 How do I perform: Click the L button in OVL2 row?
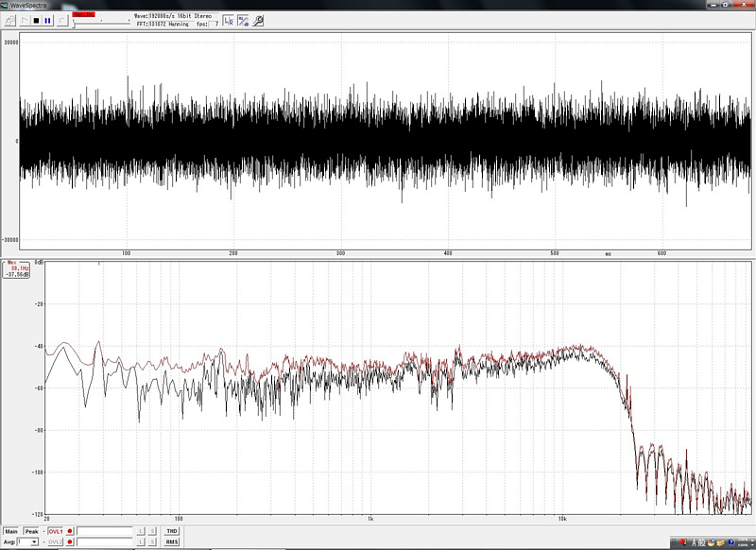click(141, 541)
